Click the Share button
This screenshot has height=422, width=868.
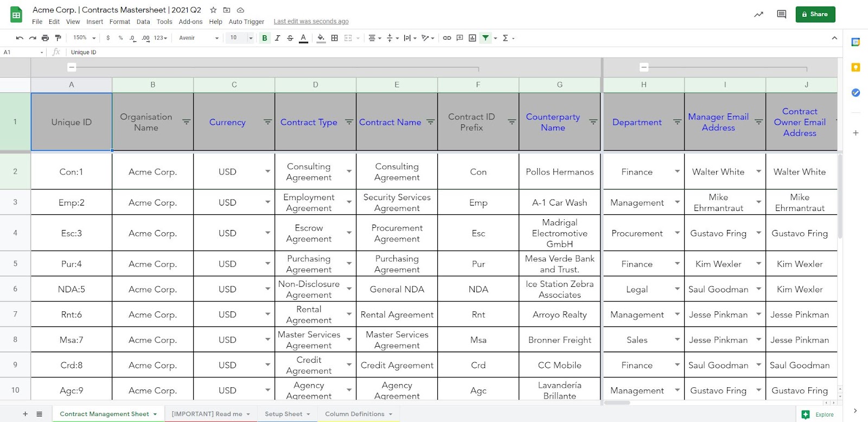(815, 14)
